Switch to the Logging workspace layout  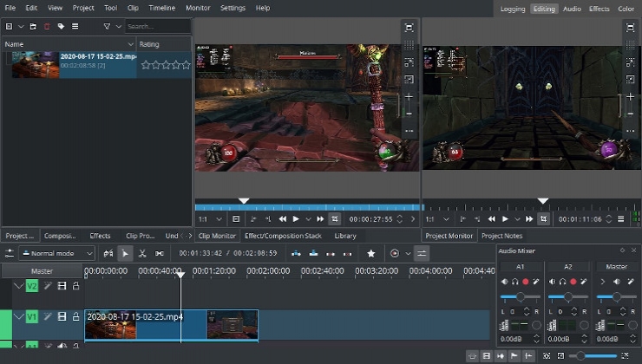513,9
